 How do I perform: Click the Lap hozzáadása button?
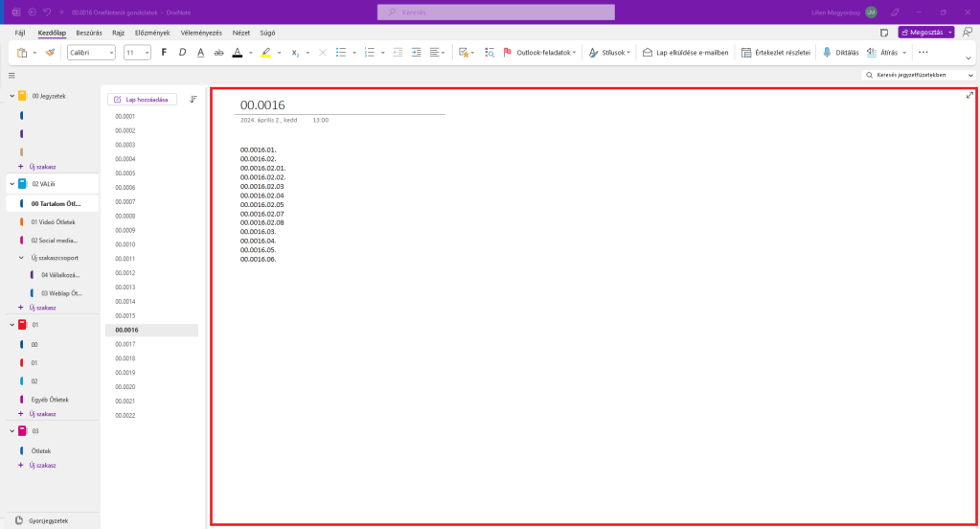tap(142, 99)
